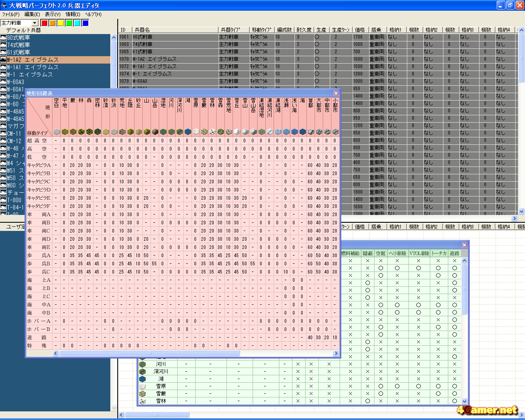Open the 編集(E) menu

[x=32, y=14]
